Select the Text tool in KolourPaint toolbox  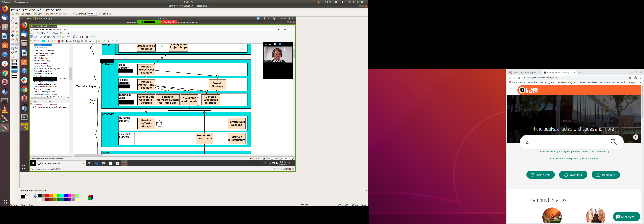[x=17, y=23]
